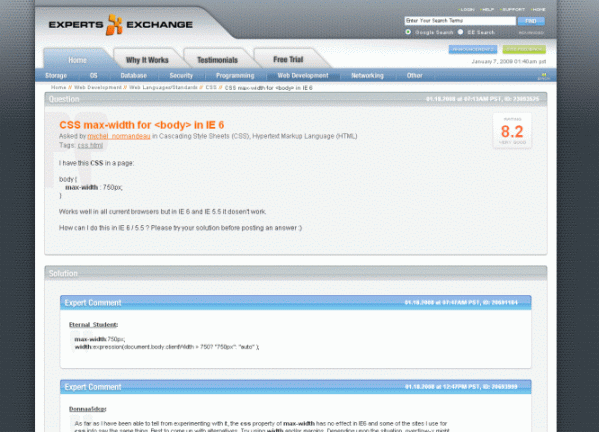
Task: Click the Home breadcrumb link
Action: pos(58,87)
